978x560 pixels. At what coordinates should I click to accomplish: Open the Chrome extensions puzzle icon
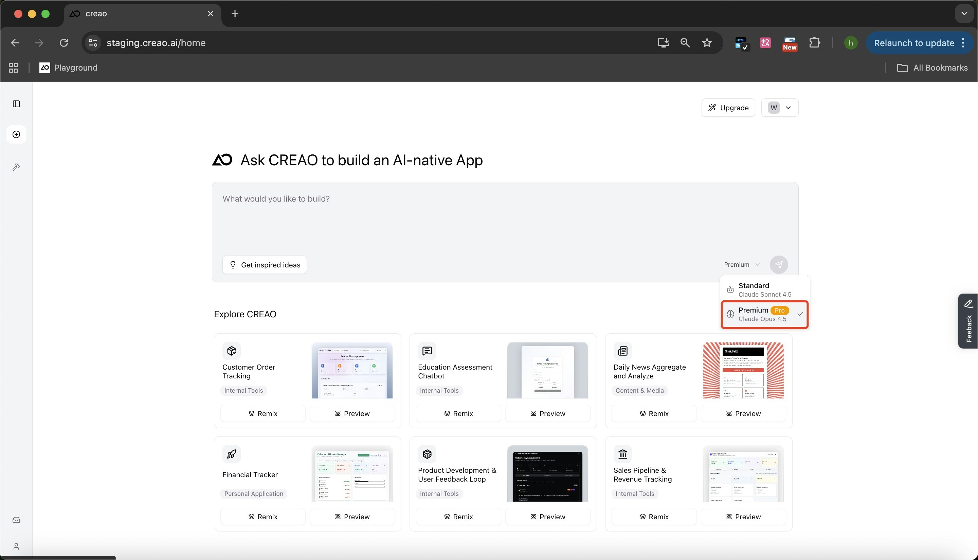tap(814, 43)
